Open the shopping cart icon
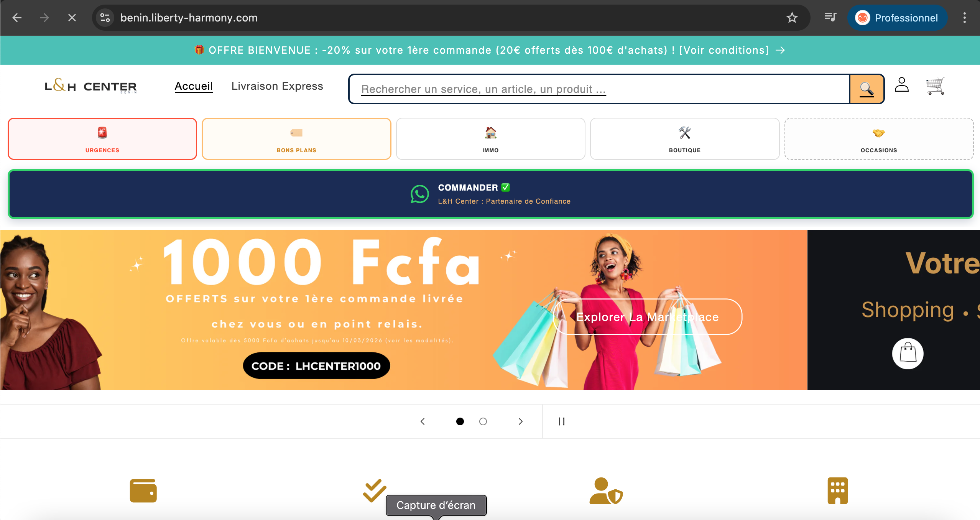 [935, 86]
